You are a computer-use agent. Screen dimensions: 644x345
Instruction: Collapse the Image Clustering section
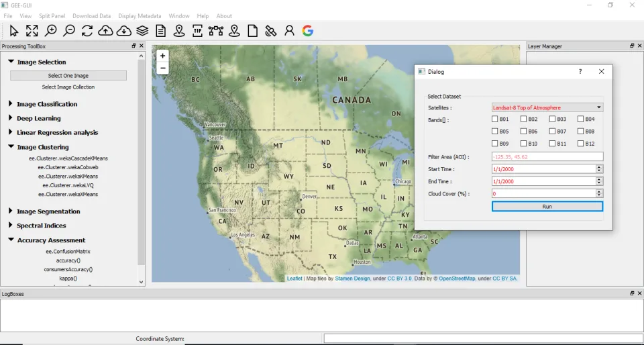tap(11, 146)
